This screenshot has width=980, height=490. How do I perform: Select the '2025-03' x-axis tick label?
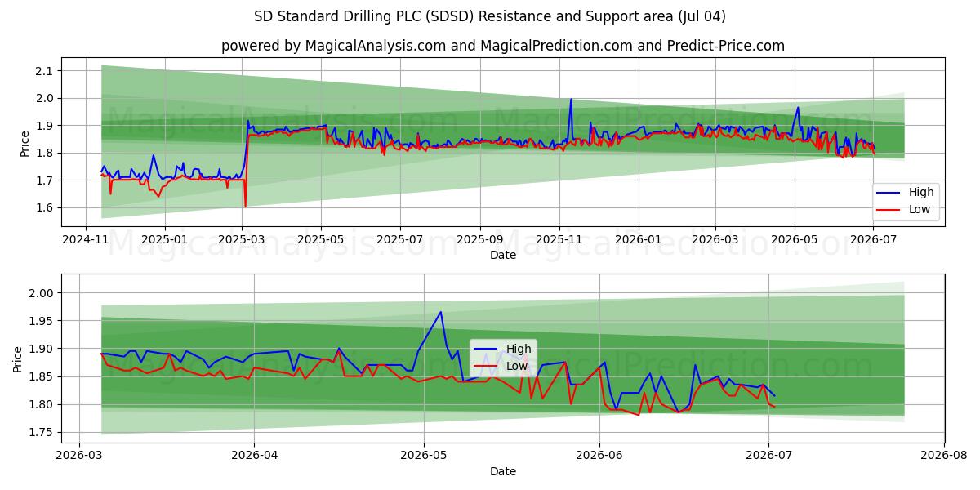coord(242,241)
